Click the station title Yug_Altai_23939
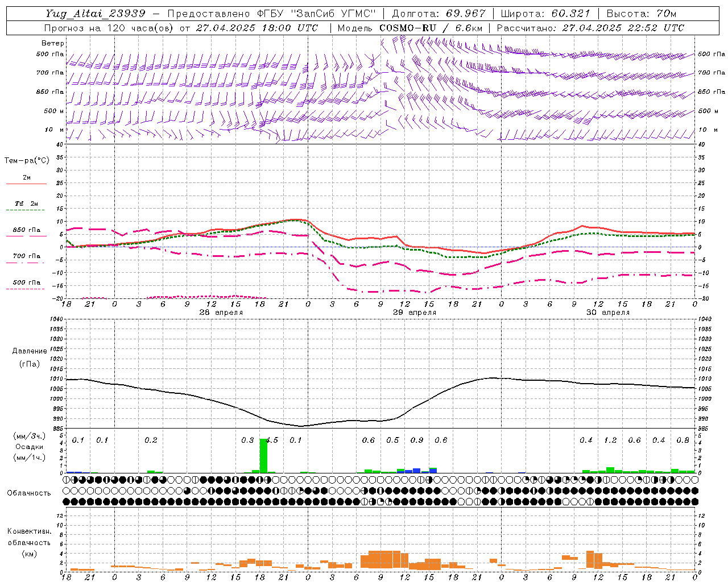The height and width of the screenshot is (582, 728). point(96,14)
